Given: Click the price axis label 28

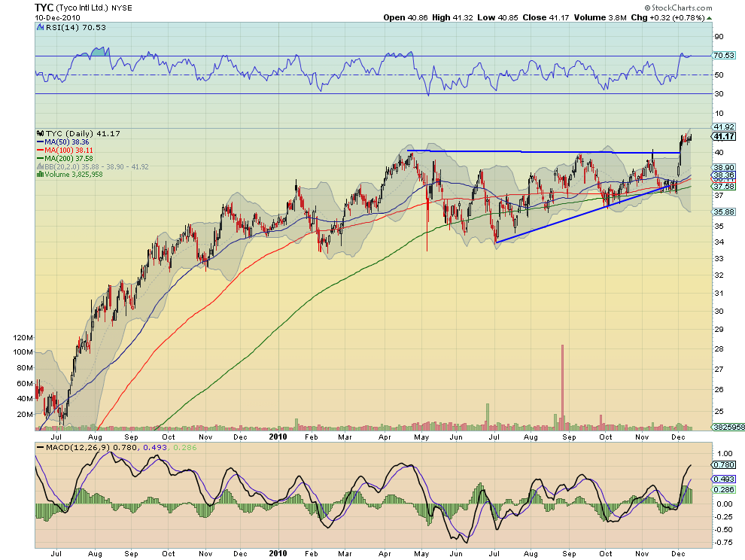Looking at the screenshot, I should [x=719, y=349].
